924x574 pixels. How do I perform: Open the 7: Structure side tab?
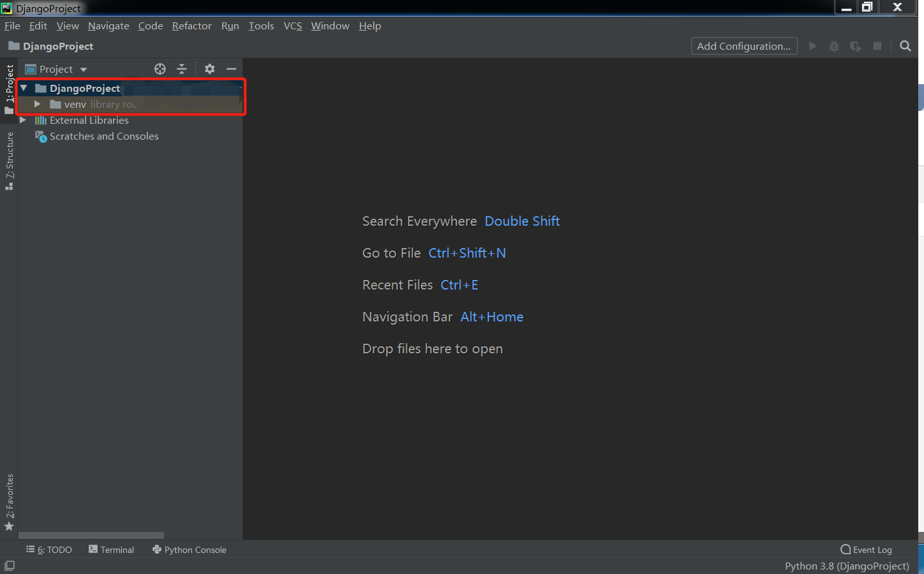pos(9,161)
